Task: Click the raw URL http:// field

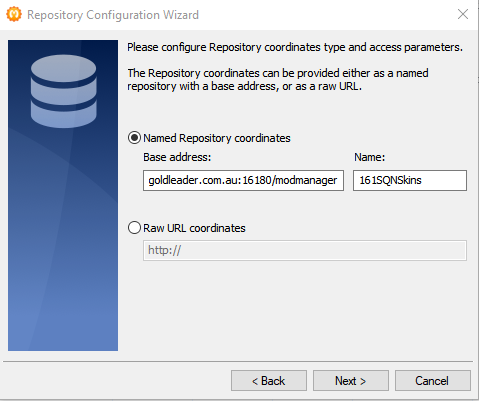Action: click(x=305, y=250)
